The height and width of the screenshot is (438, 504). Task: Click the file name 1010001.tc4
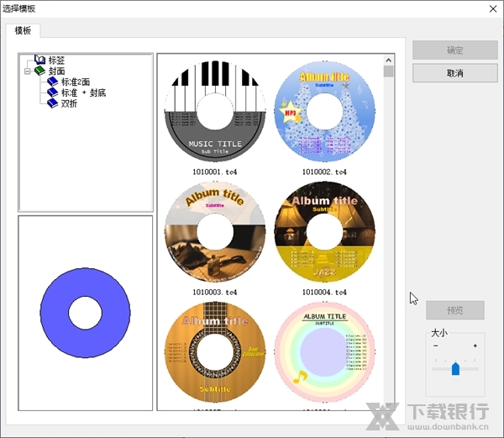click(x=215, y=172)
